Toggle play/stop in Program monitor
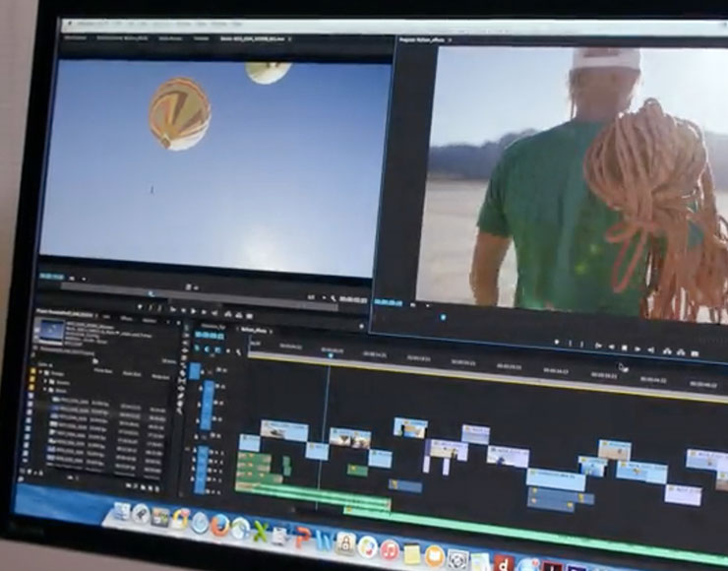Screen dimensions: 728x571 coord(625,348)
